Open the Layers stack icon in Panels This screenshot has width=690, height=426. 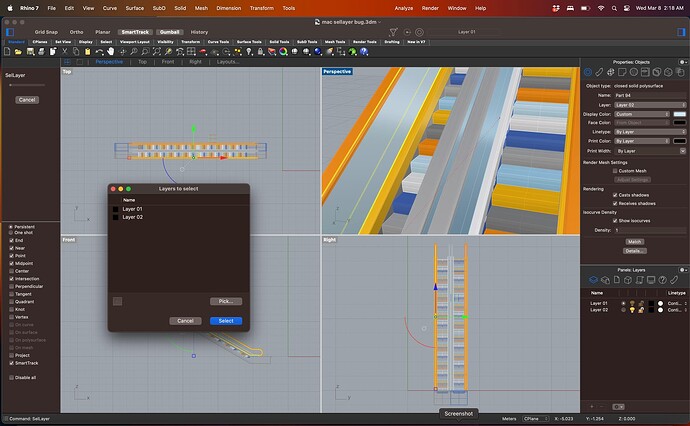tap(593, 279)
